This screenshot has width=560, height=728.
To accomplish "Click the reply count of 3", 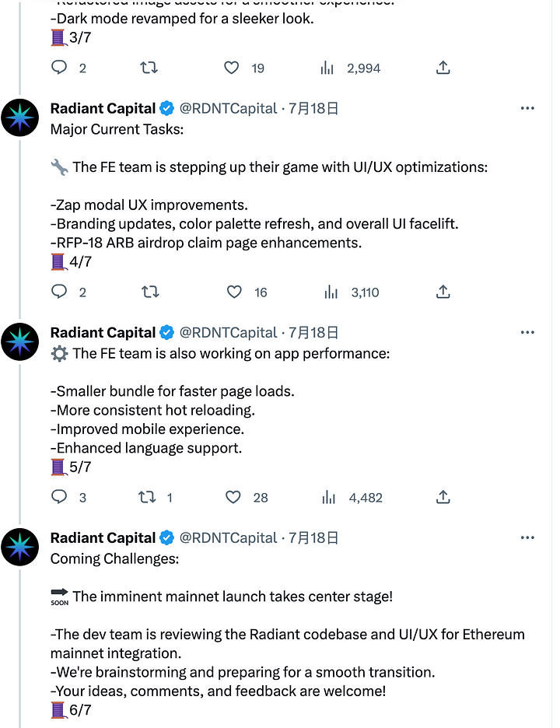I will (81, 497).
